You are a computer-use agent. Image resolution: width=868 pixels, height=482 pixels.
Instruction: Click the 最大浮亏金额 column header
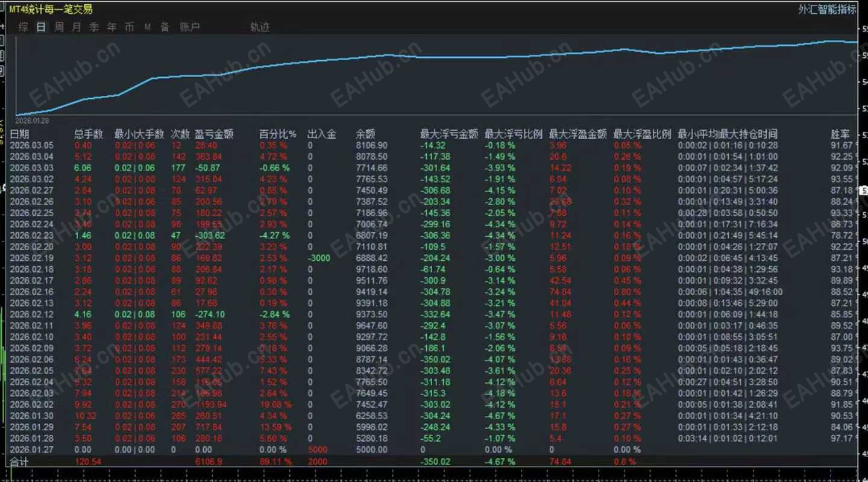[x=449, y=134]
